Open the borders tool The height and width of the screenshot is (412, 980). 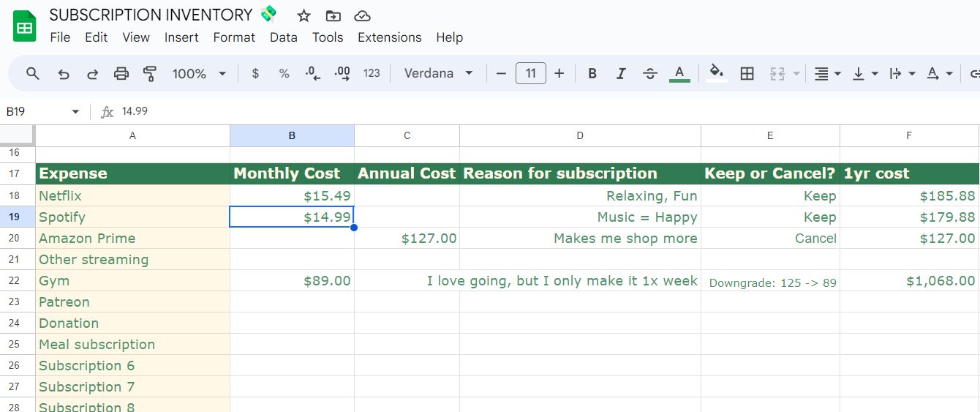[747, 73]
